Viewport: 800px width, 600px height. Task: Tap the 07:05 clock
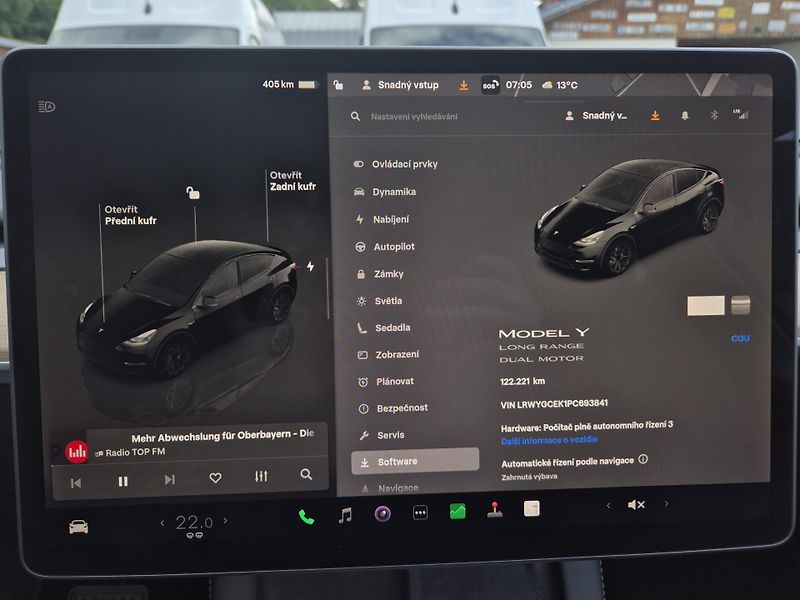coord(519,85)
